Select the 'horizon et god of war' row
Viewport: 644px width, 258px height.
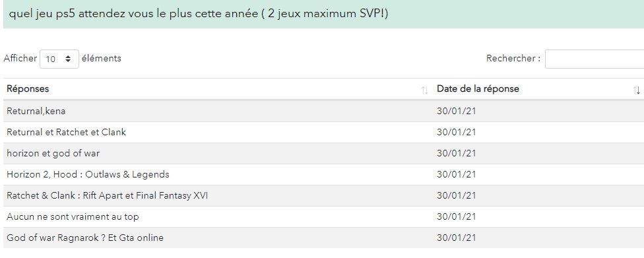click(323, 153)
